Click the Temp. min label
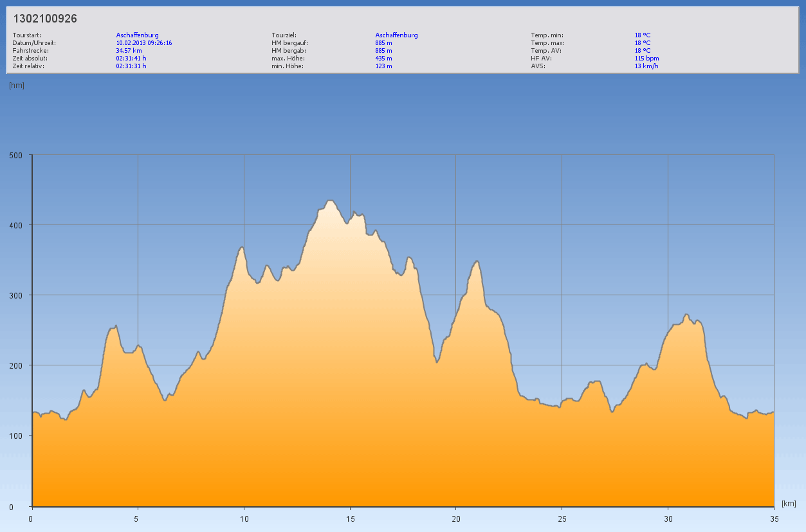806x532 pixels. [x=547, y=35]
